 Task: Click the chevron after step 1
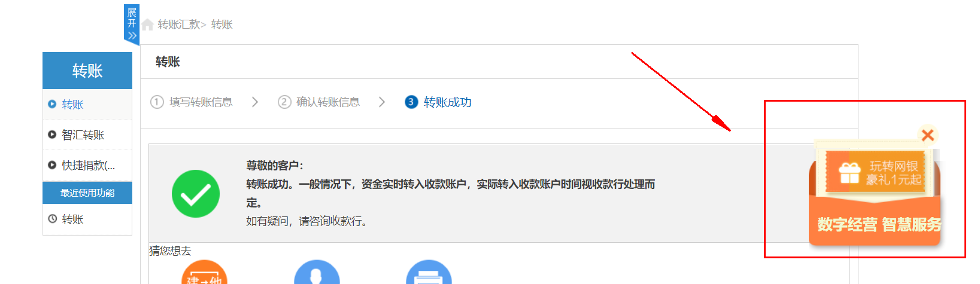255,102
